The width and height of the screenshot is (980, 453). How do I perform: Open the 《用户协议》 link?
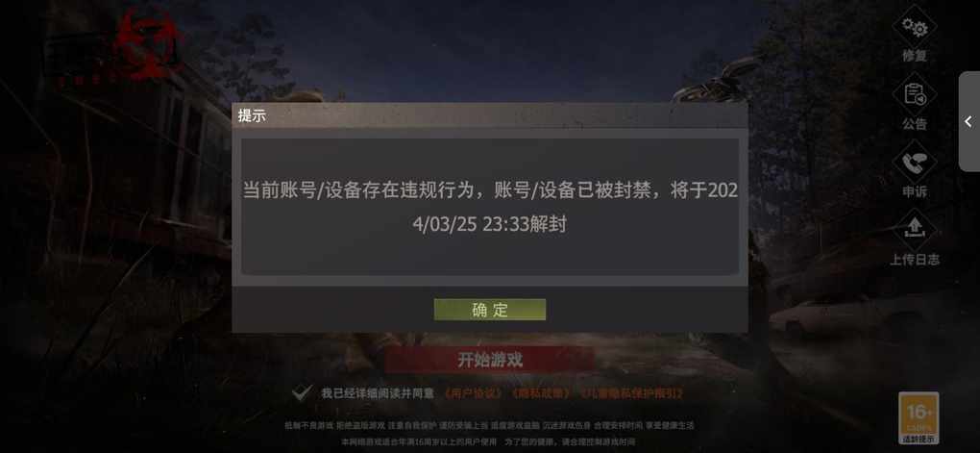pos(474,393)
